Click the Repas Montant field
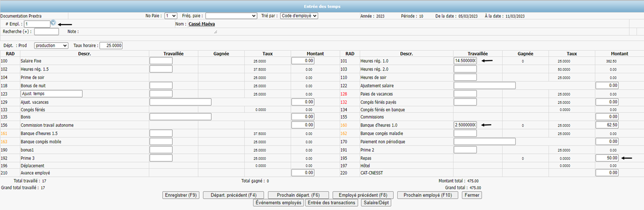Image resolution: width=644 pixels, height=210 pixels. point(606,158)
